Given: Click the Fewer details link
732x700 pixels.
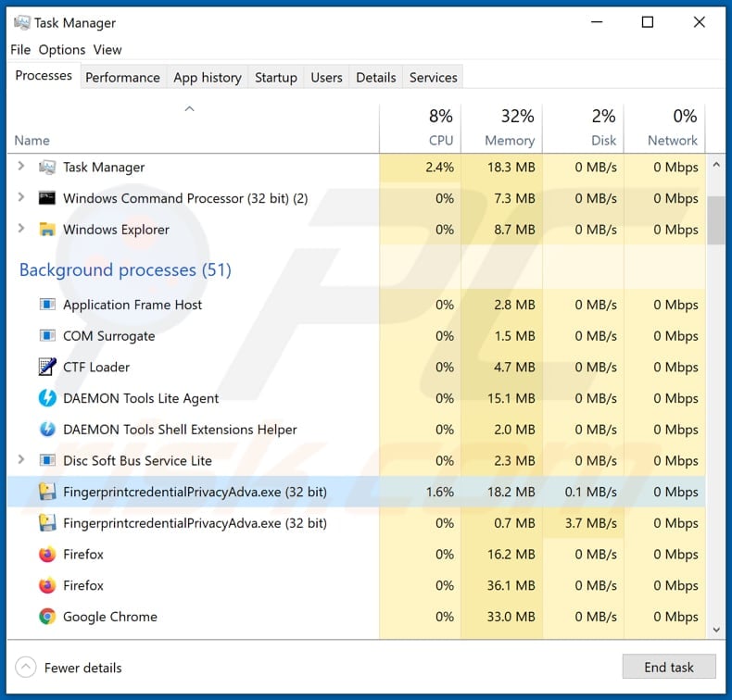Looking at the screenshot, I should tap(83, 668).
